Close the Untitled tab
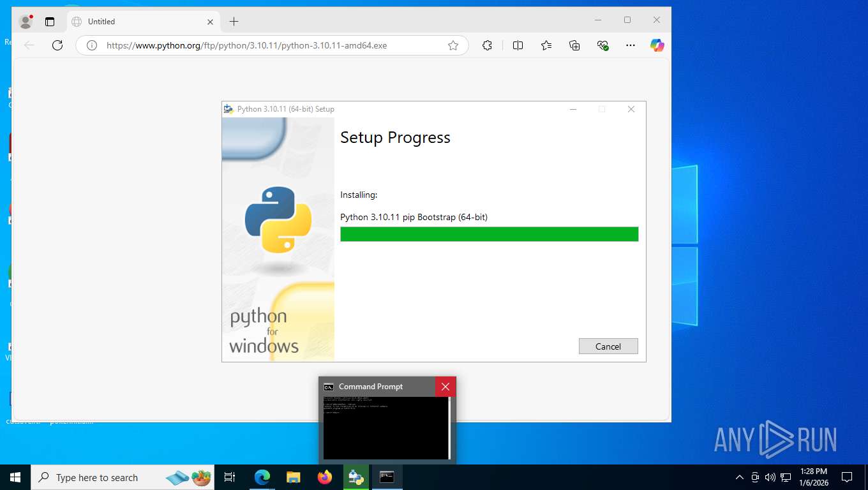868x490 pixels. [x=210, y=22]
